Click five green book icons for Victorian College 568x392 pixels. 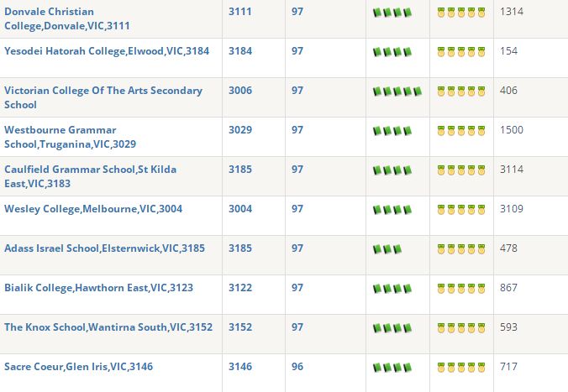point(397,91)
